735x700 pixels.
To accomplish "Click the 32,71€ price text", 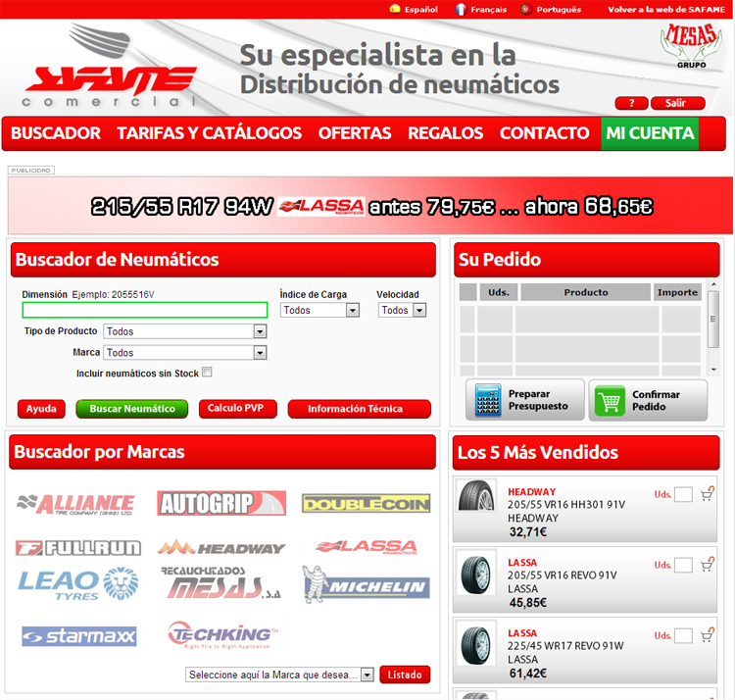I will click(x=528, y=531).
